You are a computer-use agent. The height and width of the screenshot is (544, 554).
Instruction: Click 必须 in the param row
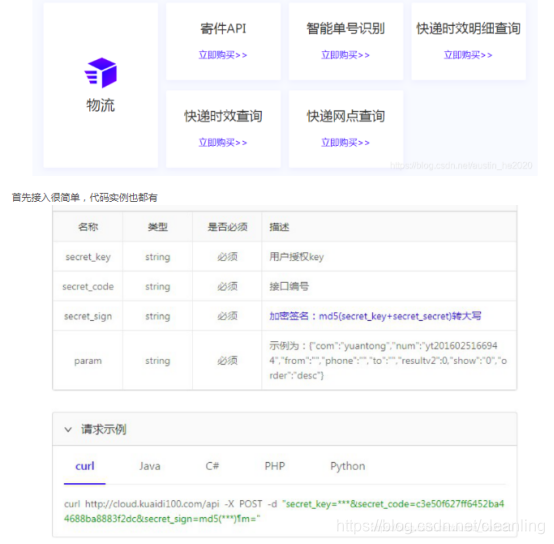pyautogui.click(x=227, y=361)
